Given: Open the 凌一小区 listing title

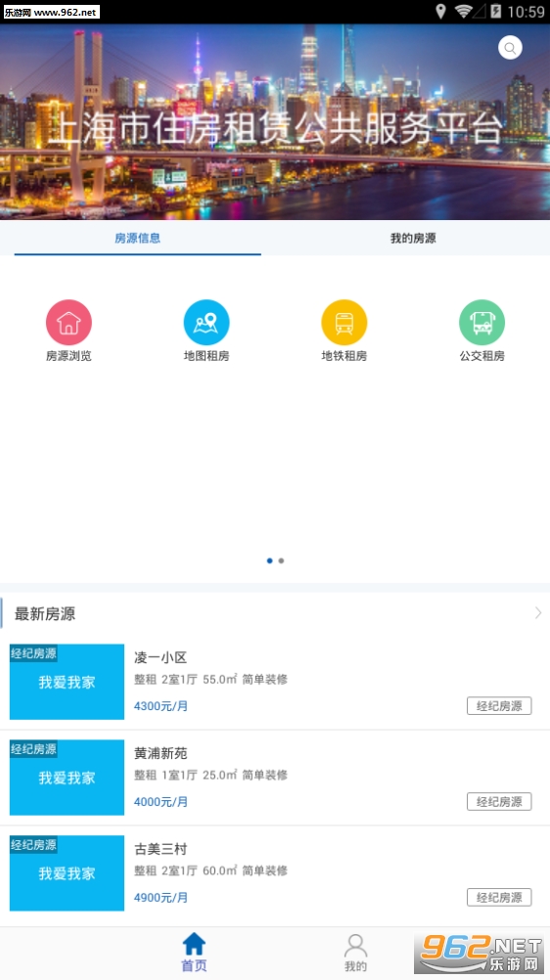Looking at the screenshot, I should (x=160, y=657).
